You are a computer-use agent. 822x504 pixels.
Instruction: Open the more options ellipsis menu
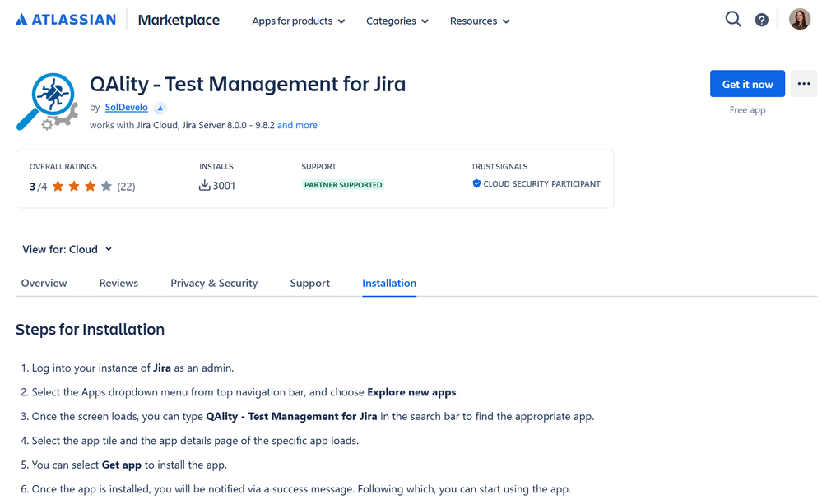pyautogui.click(x=803, y=83)
